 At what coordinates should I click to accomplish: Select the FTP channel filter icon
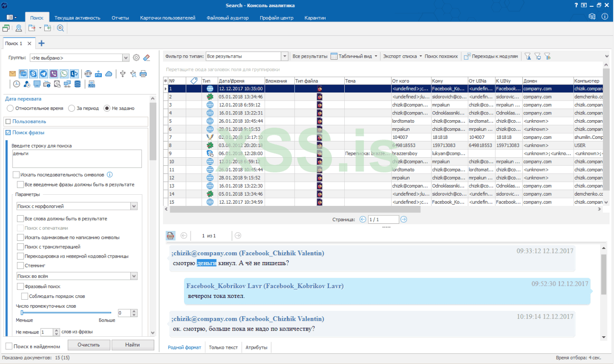tap(98, 74)
